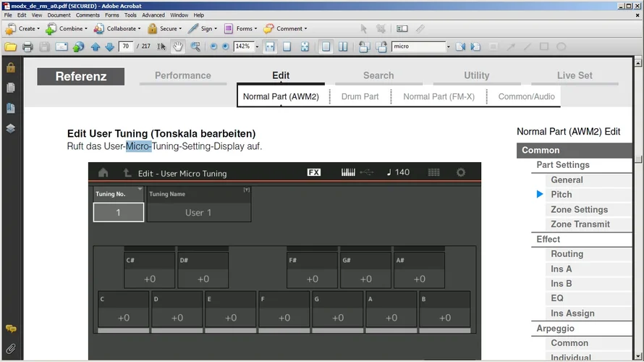Open the Comments panel in the sidebar
Image resolution: width=644 pixels, height=362 pixels.
coord(11,329)
